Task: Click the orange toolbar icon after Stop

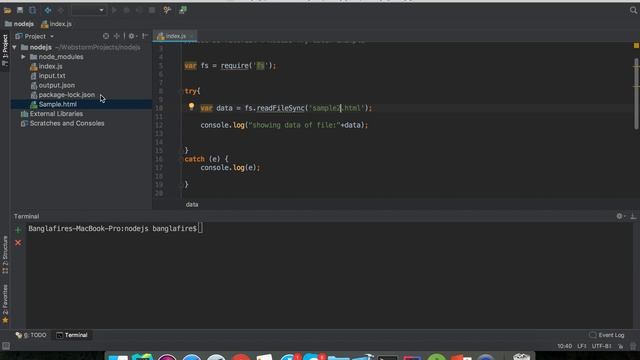Action: (x=167, y=10)
